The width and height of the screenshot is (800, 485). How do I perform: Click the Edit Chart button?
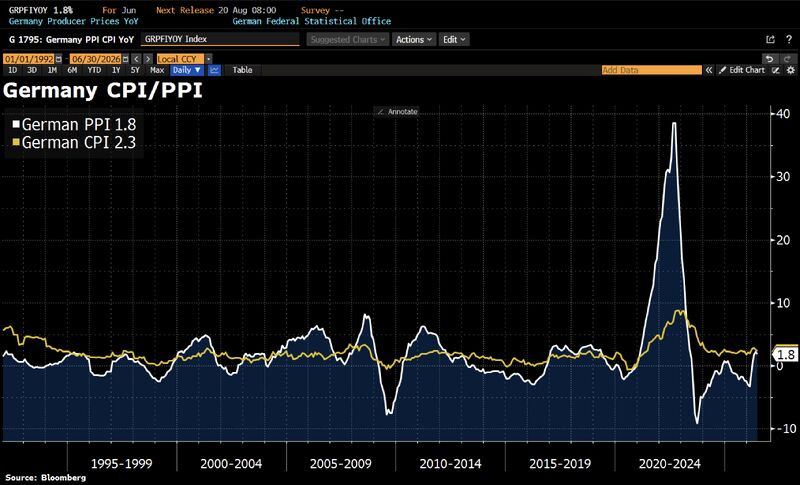point(742,70)
